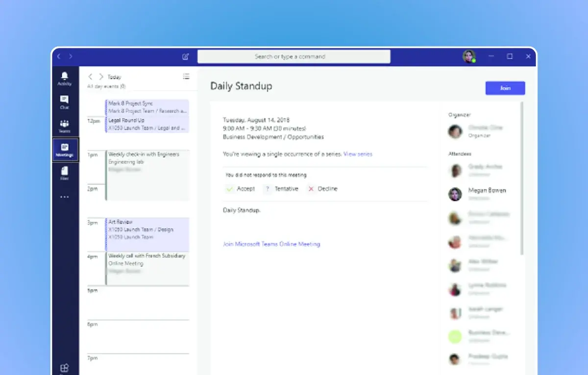Open Files from the sidebar

[x=65, y=173]
